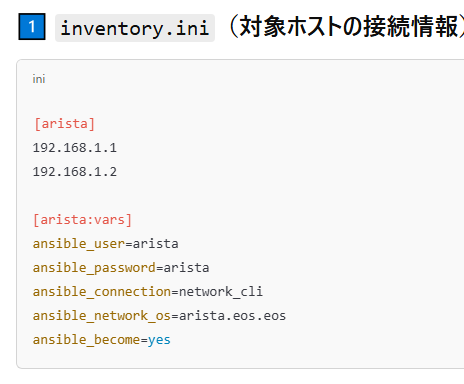Click the blue yes value

click(159, 340)
